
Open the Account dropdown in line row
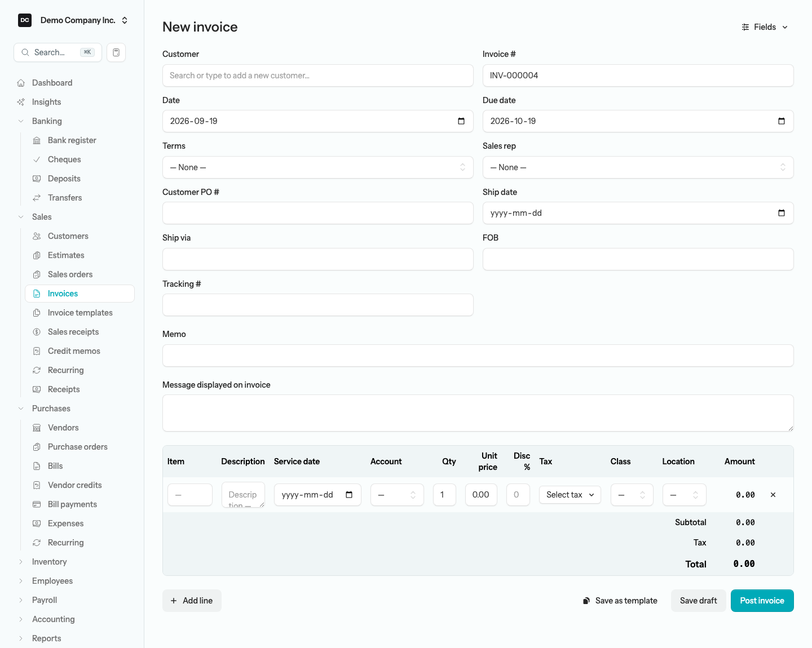(397, 495)
